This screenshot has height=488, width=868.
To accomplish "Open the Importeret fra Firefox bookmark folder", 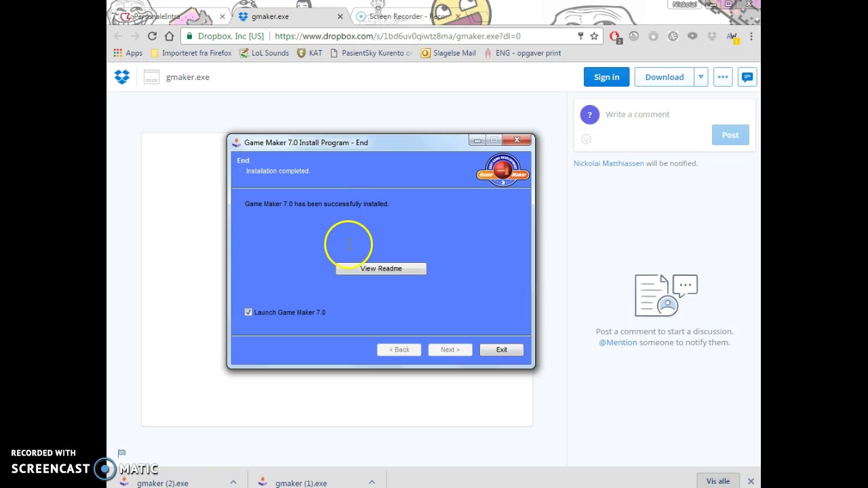I will point(191,53).
